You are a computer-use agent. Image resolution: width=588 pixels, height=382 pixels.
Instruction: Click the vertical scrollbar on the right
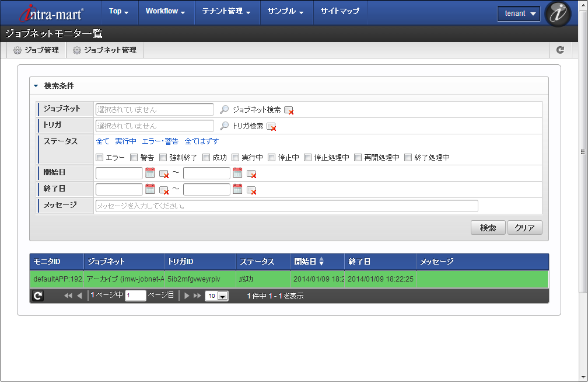[583, 152]
